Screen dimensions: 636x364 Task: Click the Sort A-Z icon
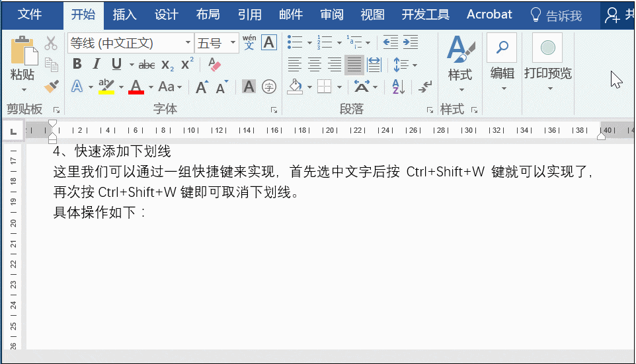point(398,87)
